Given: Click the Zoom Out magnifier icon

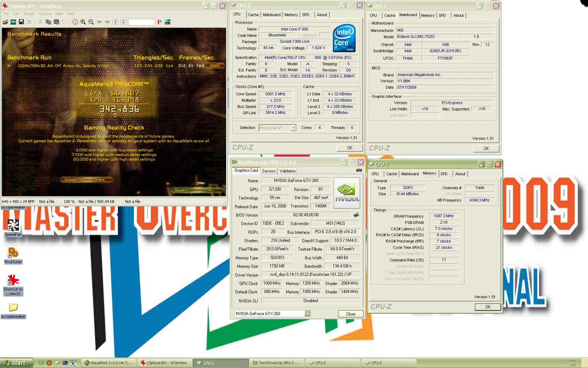Looking at the screenshot, I should [x=91, y=22].
